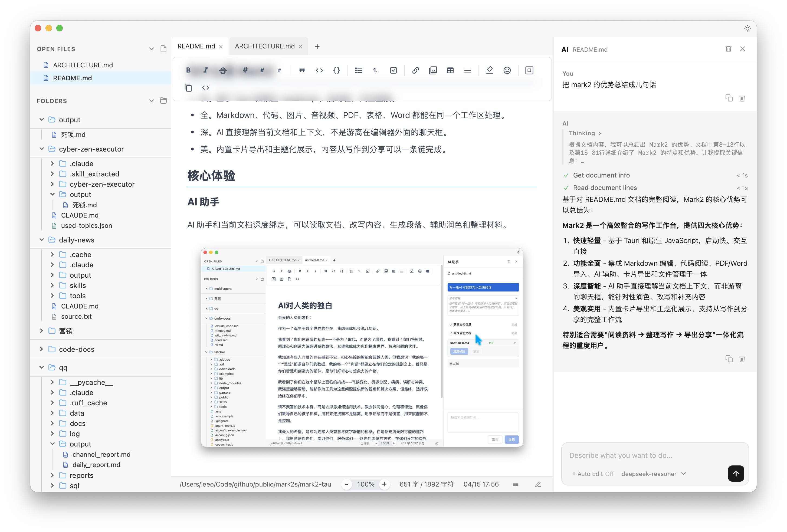This screenshot has width=787, height=532.
Task: Collapse the top-level output folder
Action: click(x=42, y=120)
